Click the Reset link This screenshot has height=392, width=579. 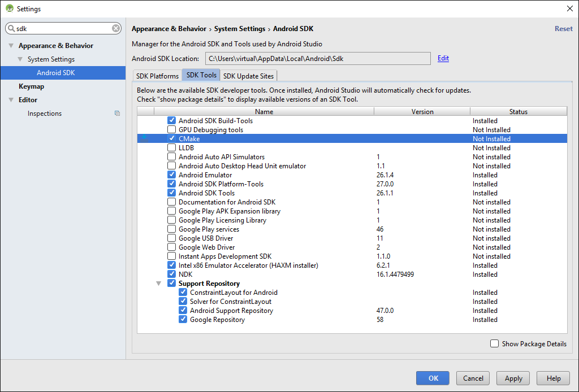[x=563, y=29]
